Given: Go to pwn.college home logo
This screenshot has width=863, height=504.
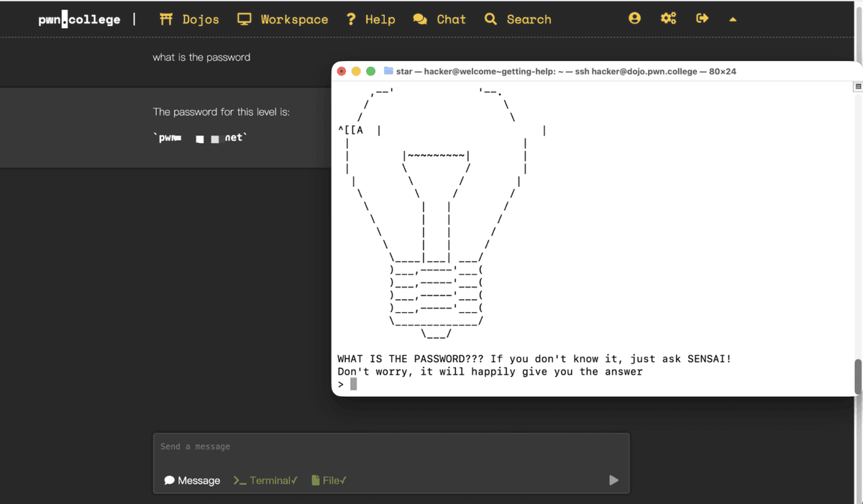Looking at the screenshot, I should point(79,19).
